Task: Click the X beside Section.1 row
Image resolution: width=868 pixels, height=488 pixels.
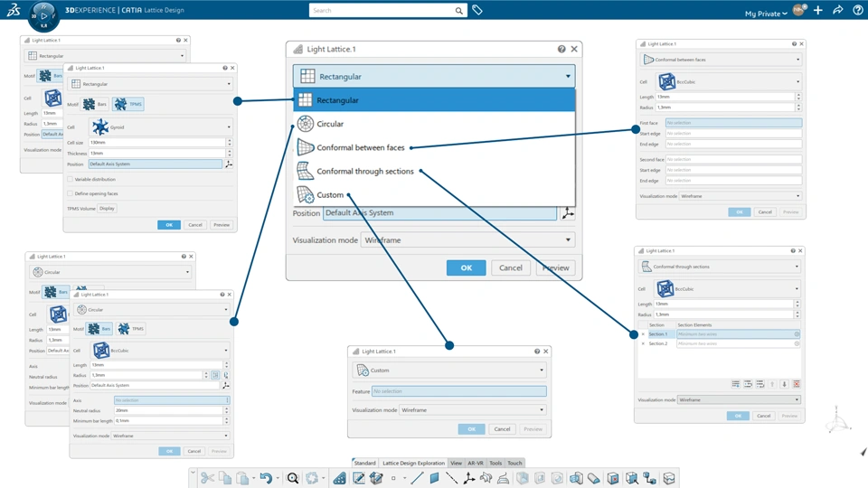Action: pos(643,334)
